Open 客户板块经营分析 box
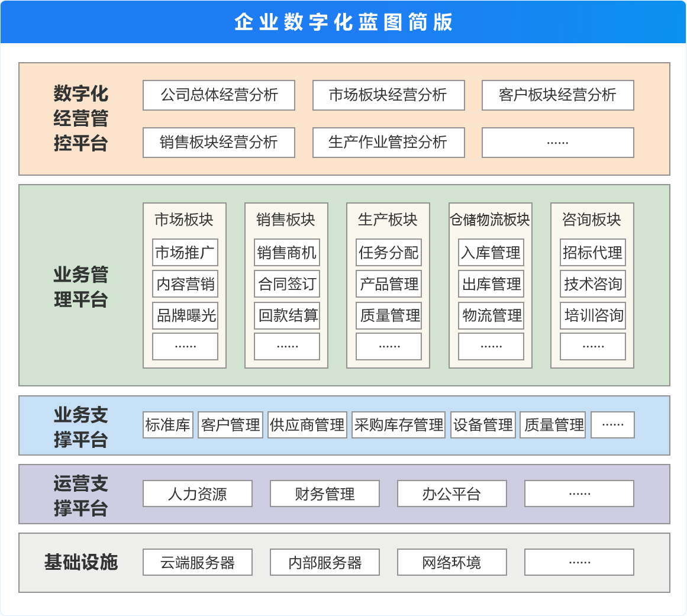The width and height of the screenshot is (687, 616). 557,95
